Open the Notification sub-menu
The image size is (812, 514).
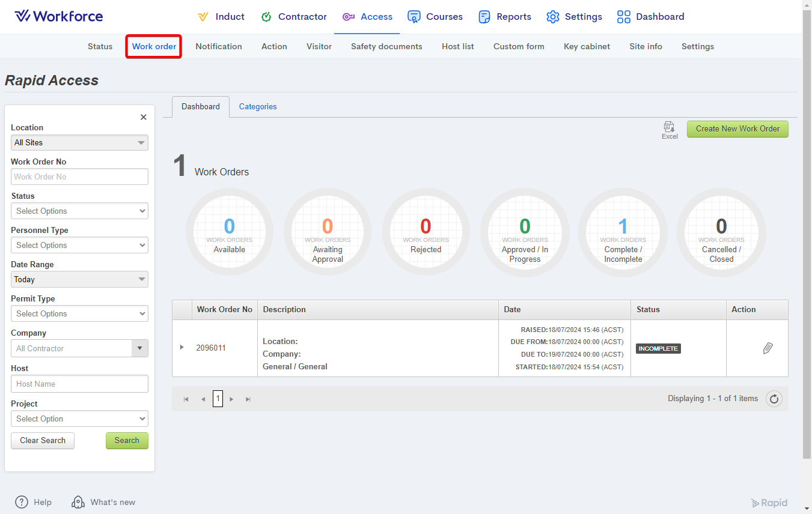point(219,46)
